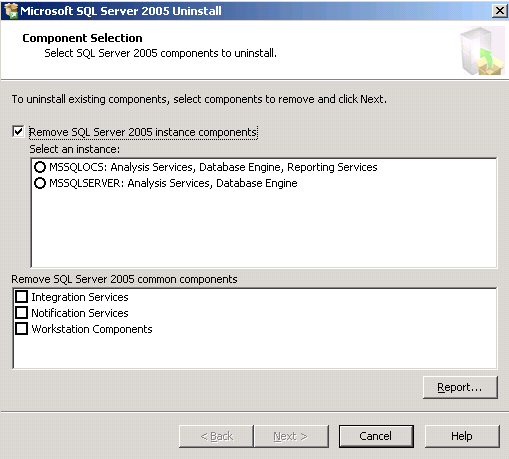509x459 pixels.
Task: Open the Report... dialog
Action: pyautogui.click(x=460, y=387)
